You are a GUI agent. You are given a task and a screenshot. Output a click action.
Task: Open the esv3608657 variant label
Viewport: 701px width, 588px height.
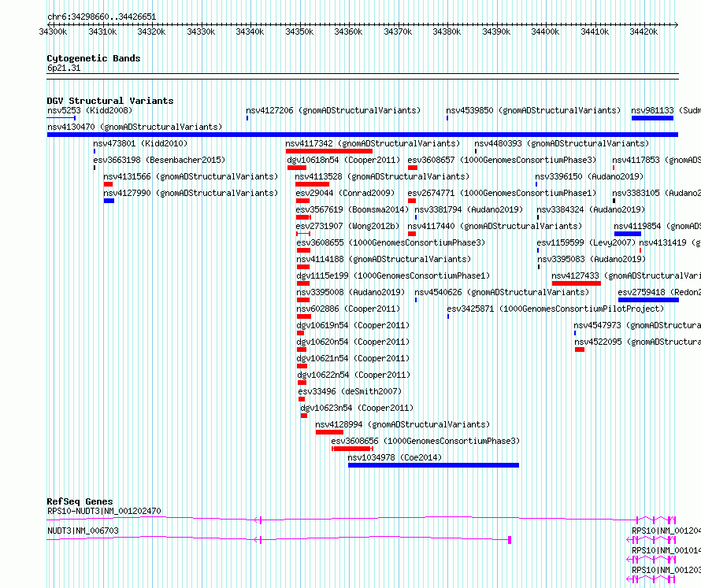tap(502, 160)
